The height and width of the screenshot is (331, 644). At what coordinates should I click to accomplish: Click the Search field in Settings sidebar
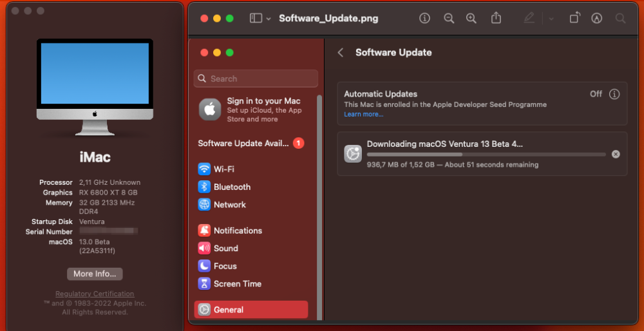[256, 79]
